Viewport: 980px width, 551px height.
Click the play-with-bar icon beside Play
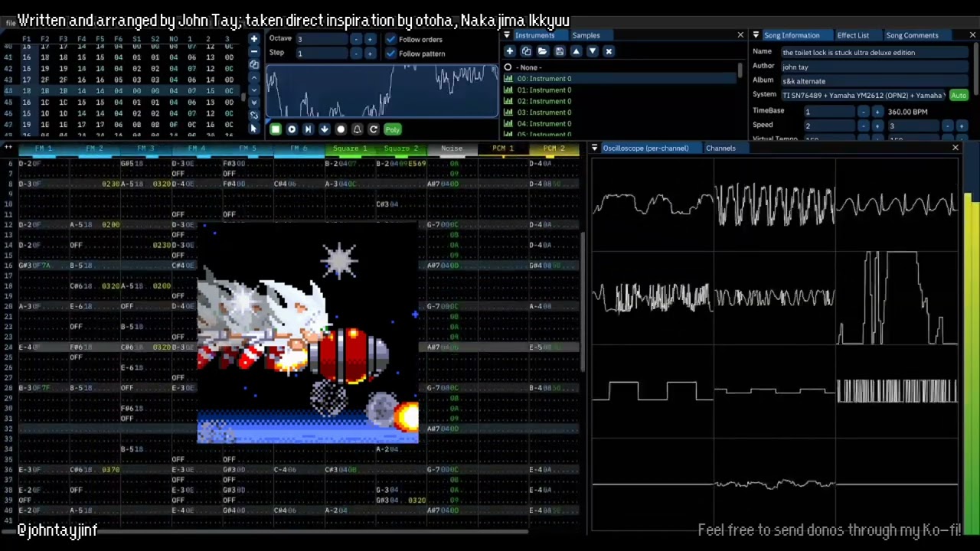308,129
